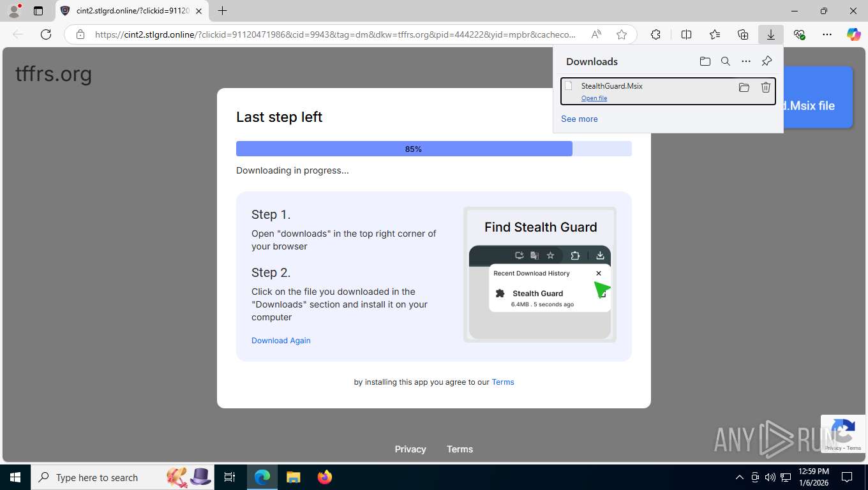Open the Copilot sidebar icon
Viewport: 868px width, 490px height.
click(854, 34)
